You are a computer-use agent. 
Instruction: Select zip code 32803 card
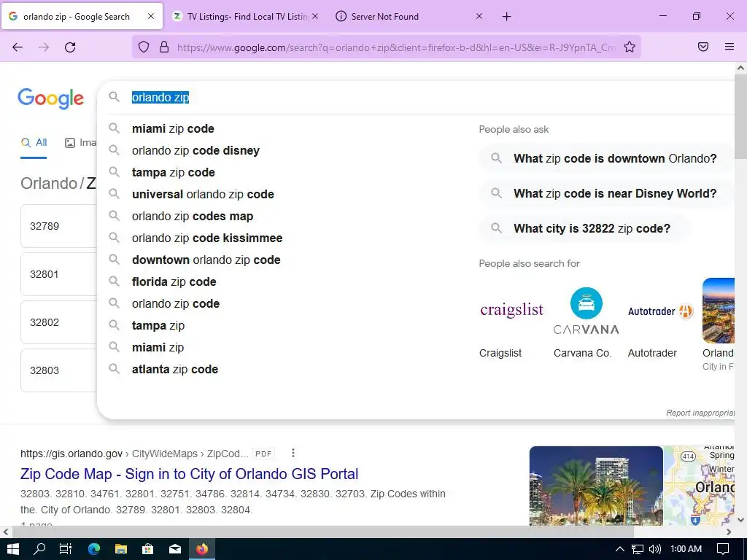58,370
